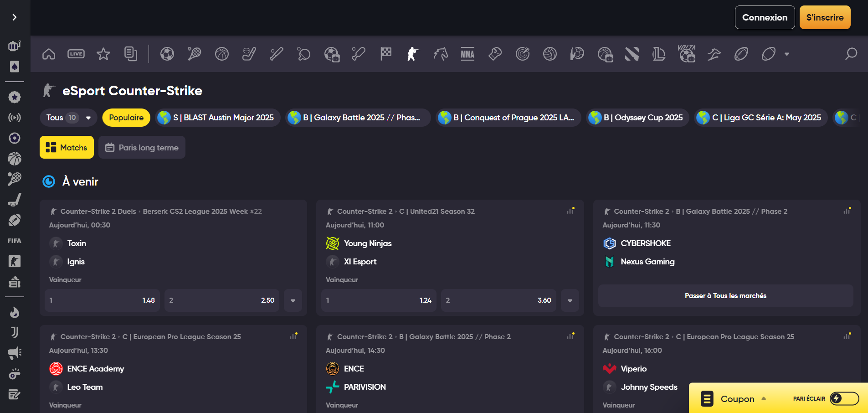Select the tennis racket sport icon
Screen dimensions: 868x413
click(195, 54)
